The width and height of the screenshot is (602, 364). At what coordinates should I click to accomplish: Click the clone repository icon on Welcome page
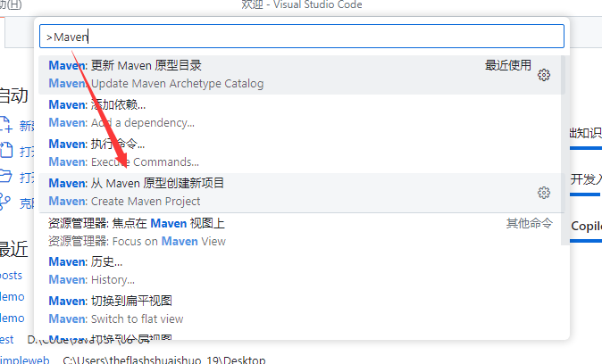point(7,202)
